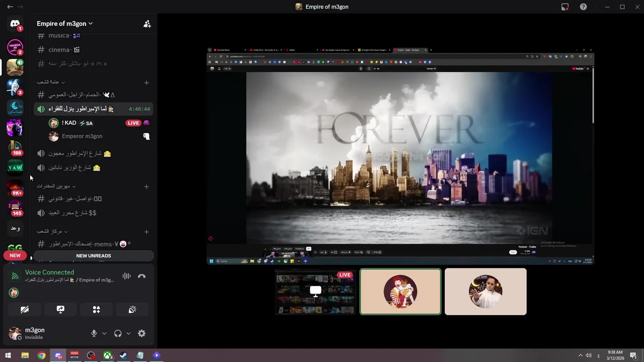Open output device options arrow
The height and width of the screenshot is (362, 644).
(x=128, y=333)
